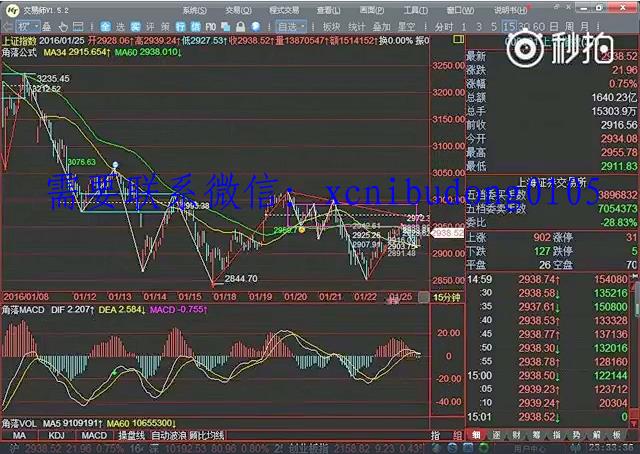Screen dimensions: 640x454
Task: Open the 查看(L) menu
Action: tap(329, 10)
